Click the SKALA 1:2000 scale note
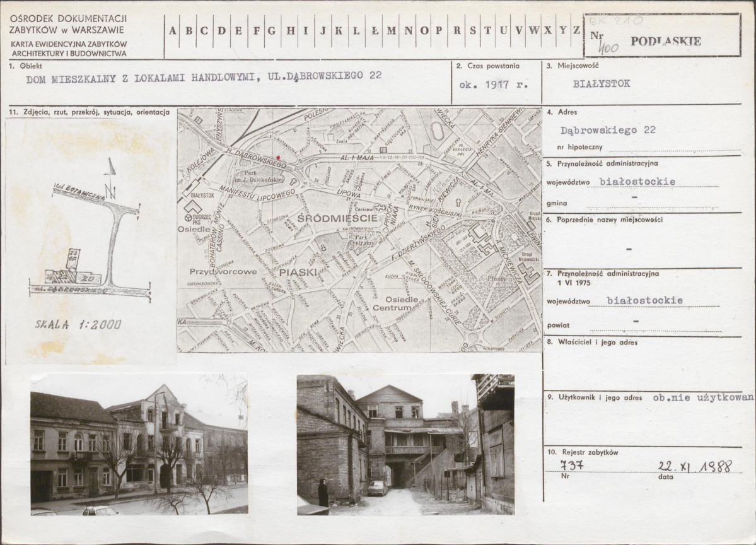Viewport: 756px width, 545px height. 79,325
